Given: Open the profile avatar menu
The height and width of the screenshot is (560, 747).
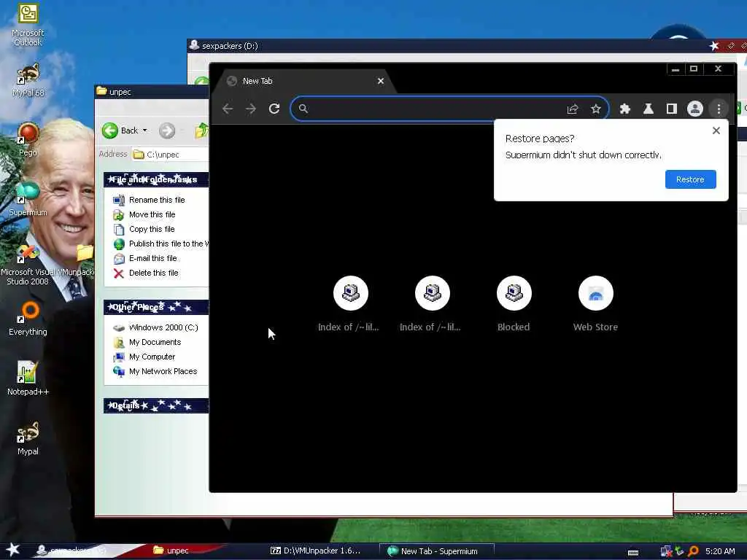Looking at the screenshot, I should click(x=695, y=109).
